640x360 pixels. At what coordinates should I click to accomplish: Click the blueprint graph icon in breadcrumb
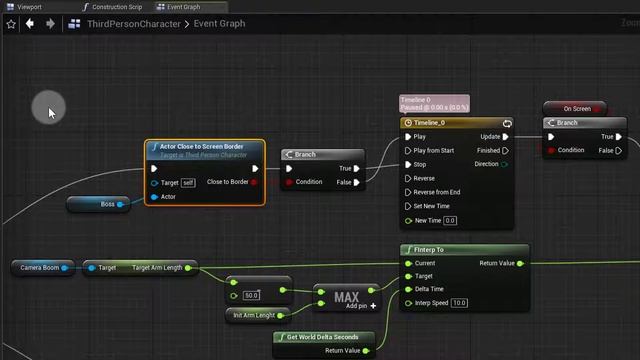[74, 24]
